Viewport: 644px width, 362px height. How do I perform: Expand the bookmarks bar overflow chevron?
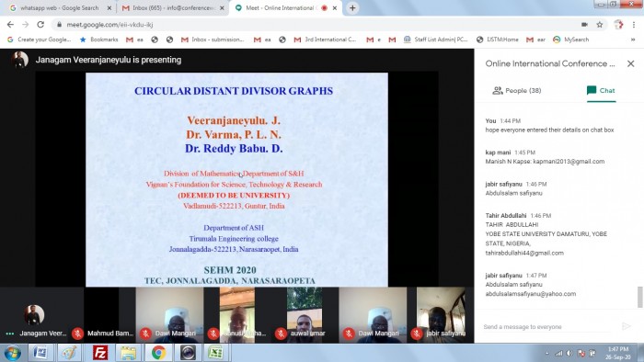tap(633, 40)
